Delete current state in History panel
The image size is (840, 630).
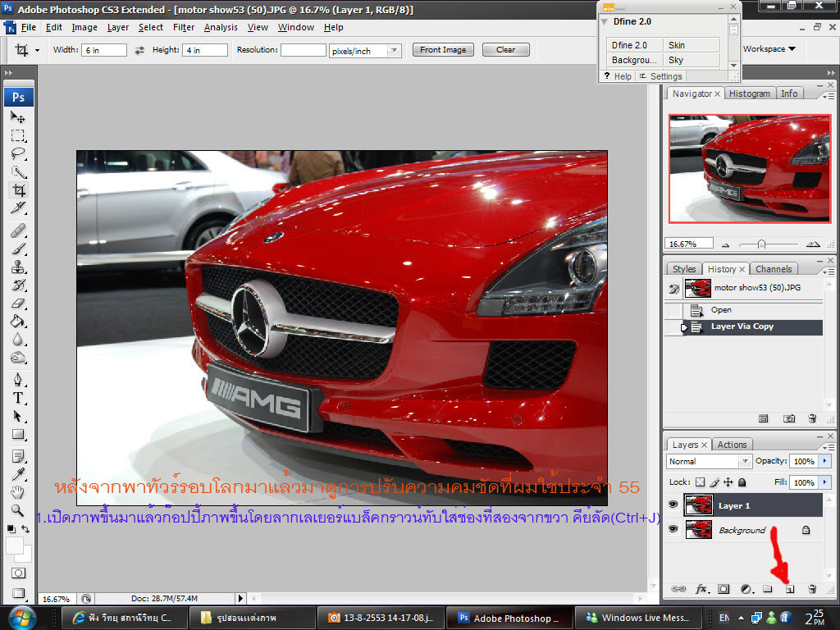pos(812,419)
